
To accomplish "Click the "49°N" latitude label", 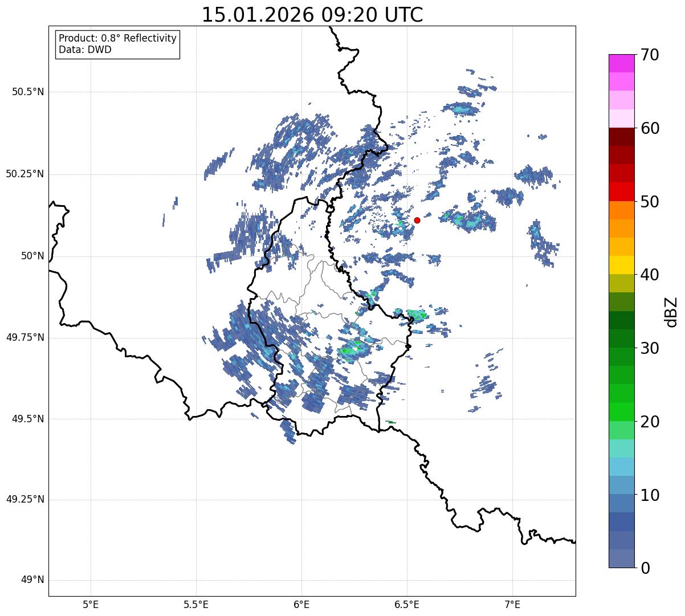I will (x=32, y=580).
